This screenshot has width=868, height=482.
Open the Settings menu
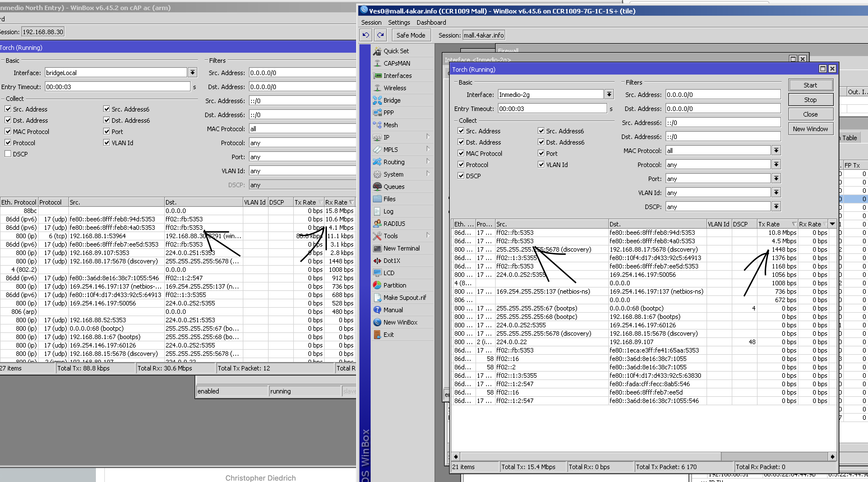click(x=399, y=23)
